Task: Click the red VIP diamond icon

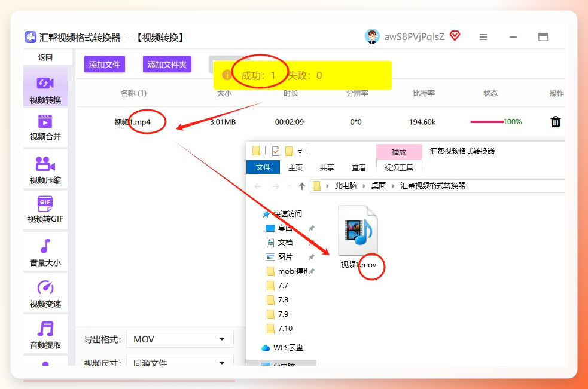Action: pos(455,36)
